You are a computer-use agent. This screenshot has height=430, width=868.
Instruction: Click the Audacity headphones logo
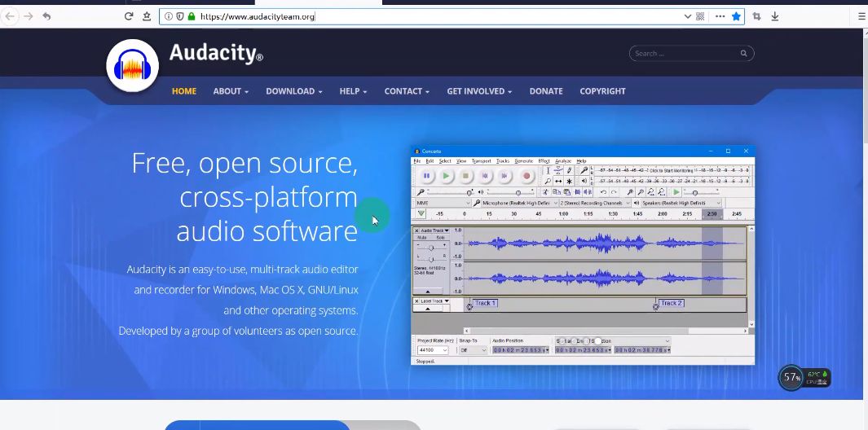(132, 65)
